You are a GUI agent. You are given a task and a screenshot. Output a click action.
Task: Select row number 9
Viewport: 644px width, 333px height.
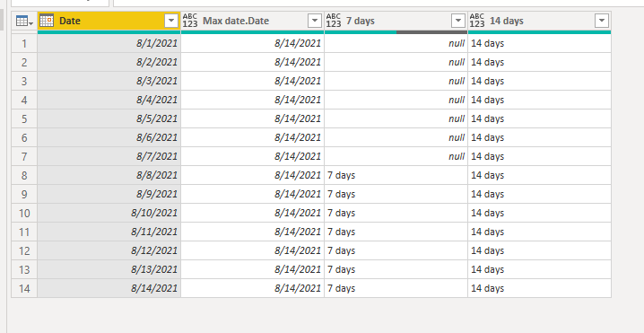click(24, 194)
